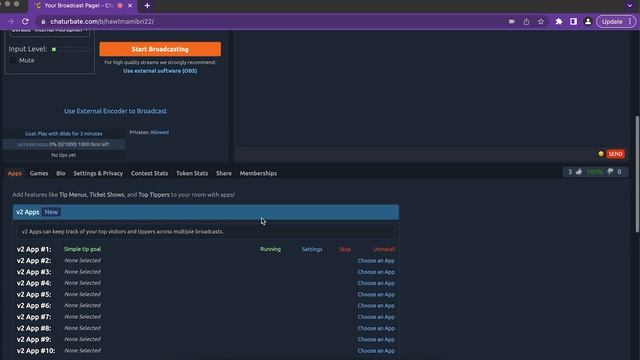This screenshot has width=640, height=360.
Task: Uninstall the Simple tip goal app
Action: (384, 249)
